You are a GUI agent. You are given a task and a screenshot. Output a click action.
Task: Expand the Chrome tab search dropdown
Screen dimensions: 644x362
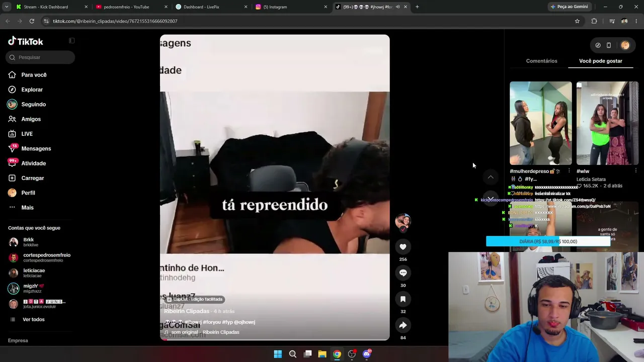tap(7, 7)
